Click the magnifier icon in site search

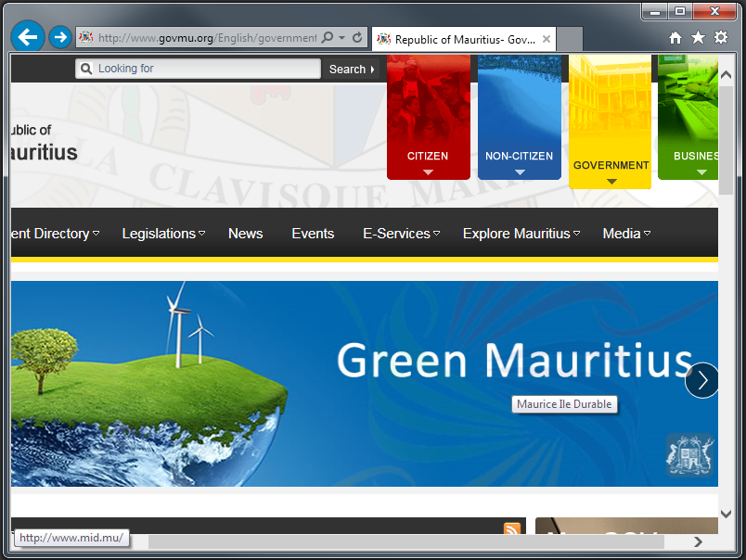click(x=86, y=69)
